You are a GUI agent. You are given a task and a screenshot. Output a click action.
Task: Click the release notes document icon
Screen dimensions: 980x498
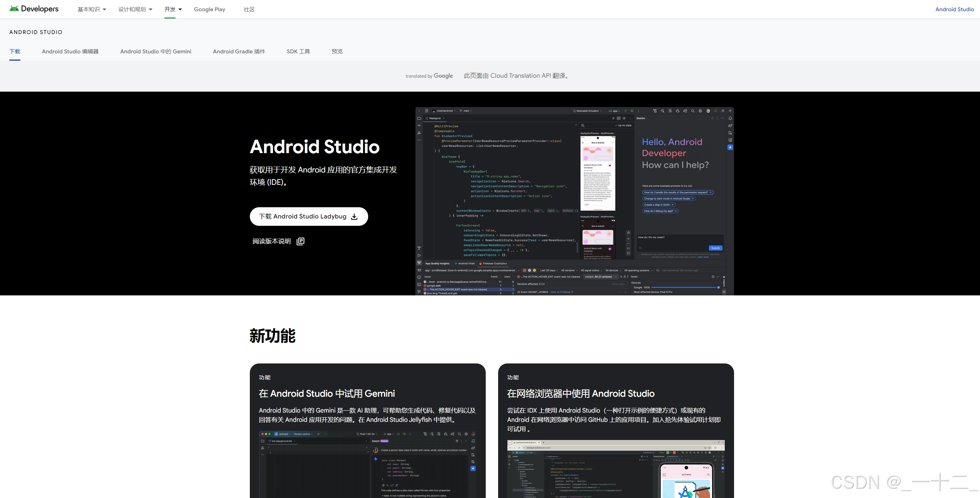tap(300, 241)
